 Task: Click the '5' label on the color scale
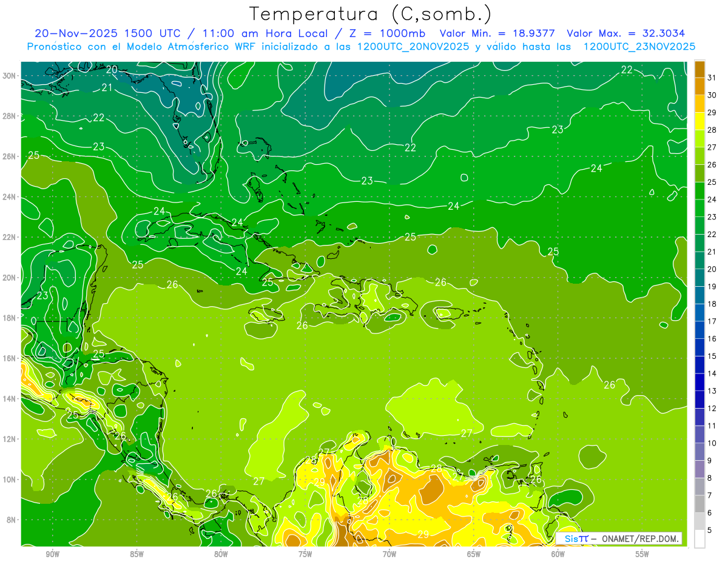pyautogui.click(x=710, y=530)
